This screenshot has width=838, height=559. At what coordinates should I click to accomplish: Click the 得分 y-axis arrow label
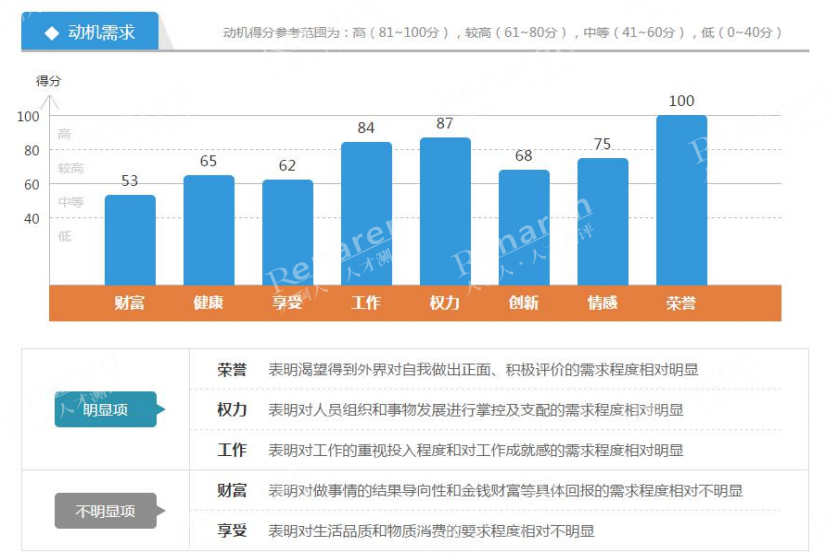tap(49, 81)
